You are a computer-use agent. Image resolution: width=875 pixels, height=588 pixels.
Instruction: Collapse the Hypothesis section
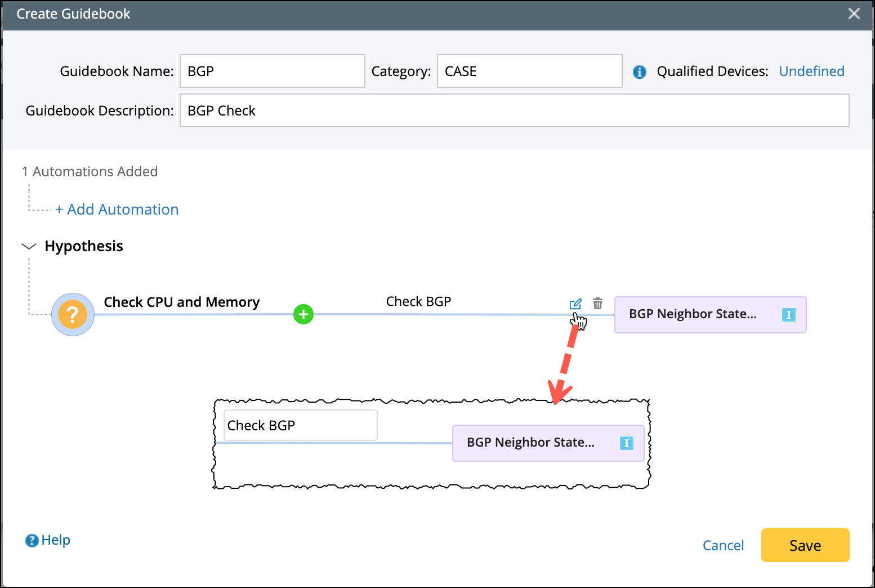pyautogui.click(x=29, y=246)
